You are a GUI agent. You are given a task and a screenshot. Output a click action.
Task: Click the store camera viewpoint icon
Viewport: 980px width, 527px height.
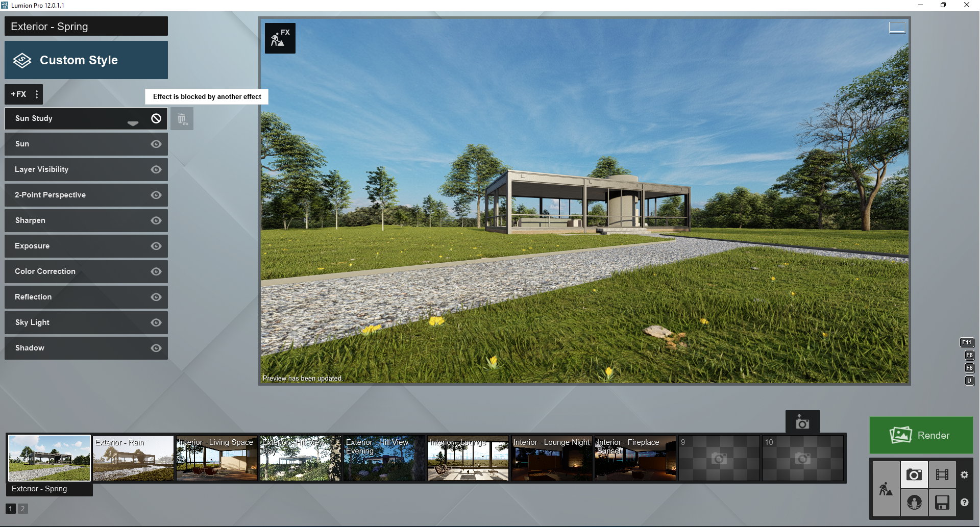point(802,422)
